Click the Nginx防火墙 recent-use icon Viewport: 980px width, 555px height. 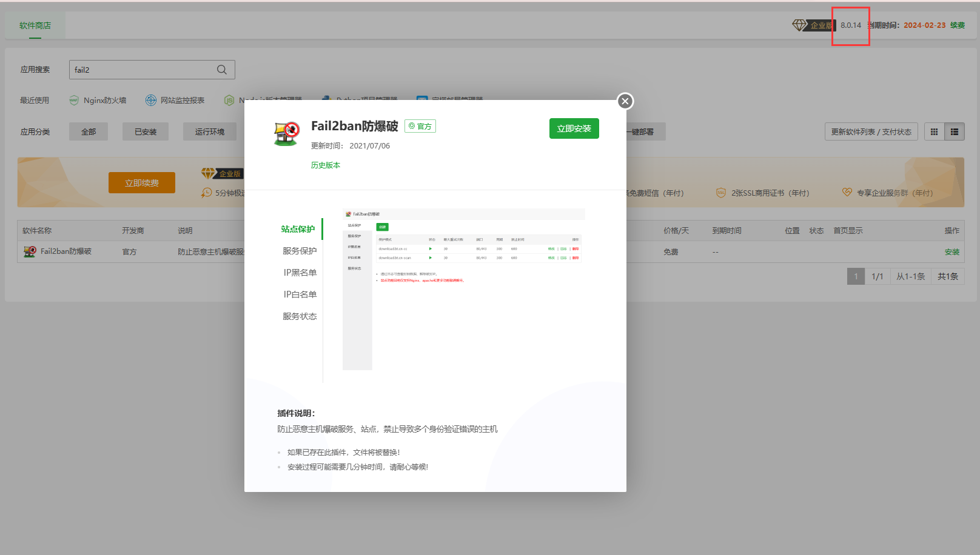[73, 101]
